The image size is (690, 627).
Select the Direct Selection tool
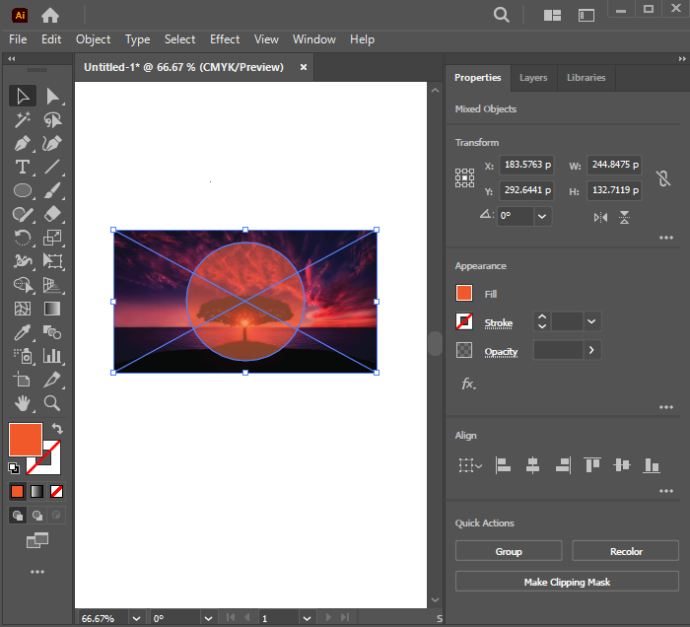pos(52,96)
